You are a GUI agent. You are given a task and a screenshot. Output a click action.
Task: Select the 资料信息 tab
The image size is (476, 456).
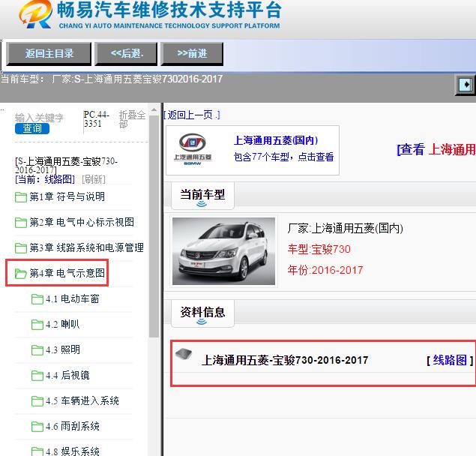coord(202,313)
